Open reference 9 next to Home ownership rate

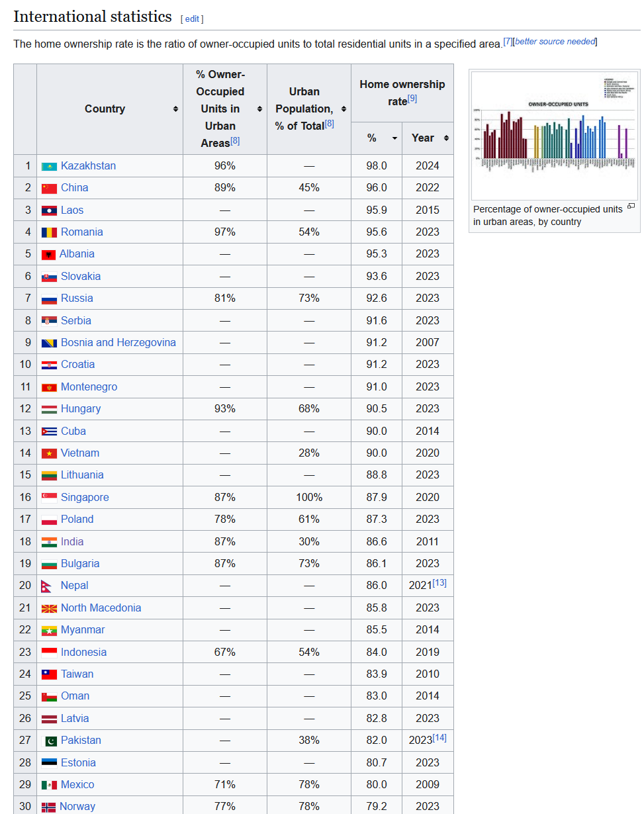point(412,99)
